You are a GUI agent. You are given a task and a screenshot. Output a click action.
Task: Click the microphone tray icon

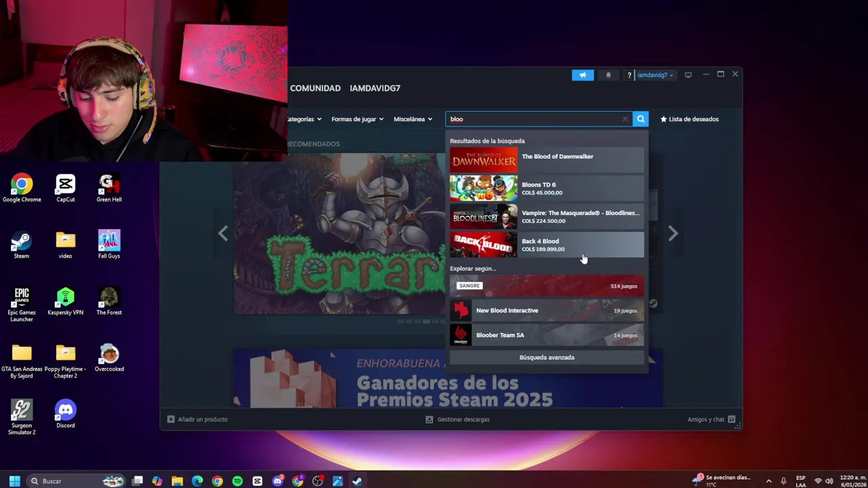(x=783, y=481)
